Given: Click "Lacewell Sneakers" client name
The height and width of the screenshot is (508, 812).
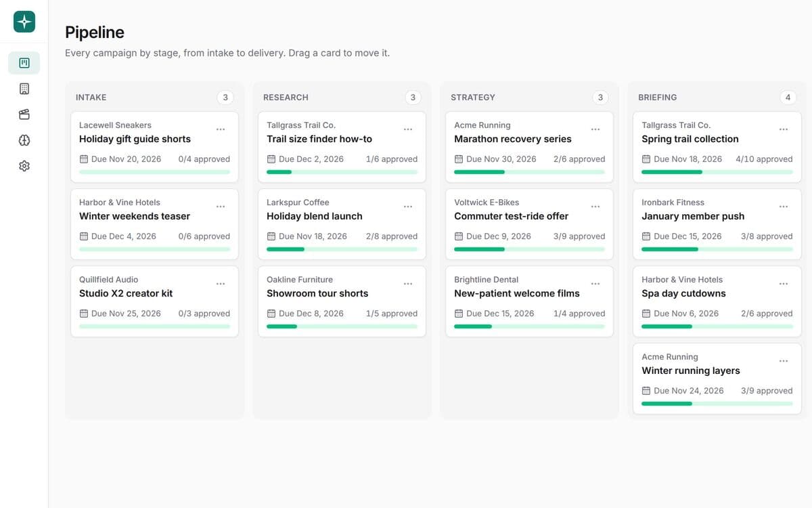Looking at the screenshot, I should [115, 125].
